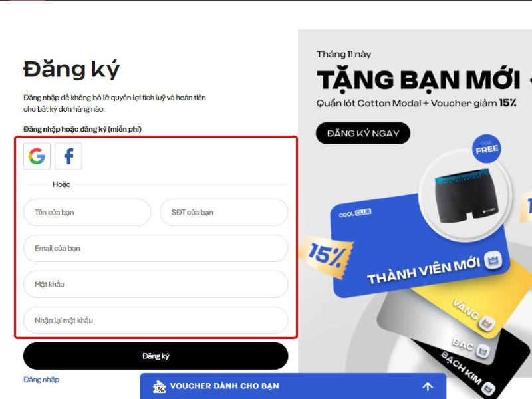This screenshot has height=399, width=532.
Task: Focus the 'Mật khẩu' password field
Action: [x=156, y=285]
